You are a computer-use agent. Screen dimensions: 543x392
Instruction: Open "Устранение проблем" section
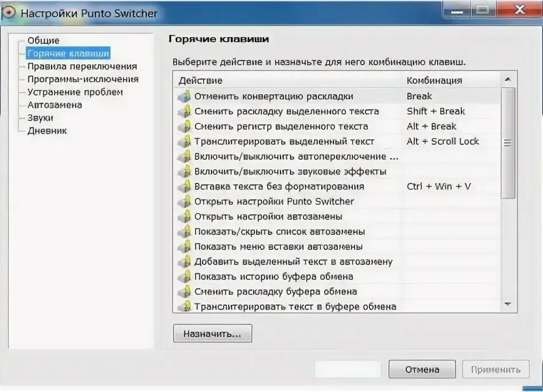pyautogui.click(x=75, y=92)
